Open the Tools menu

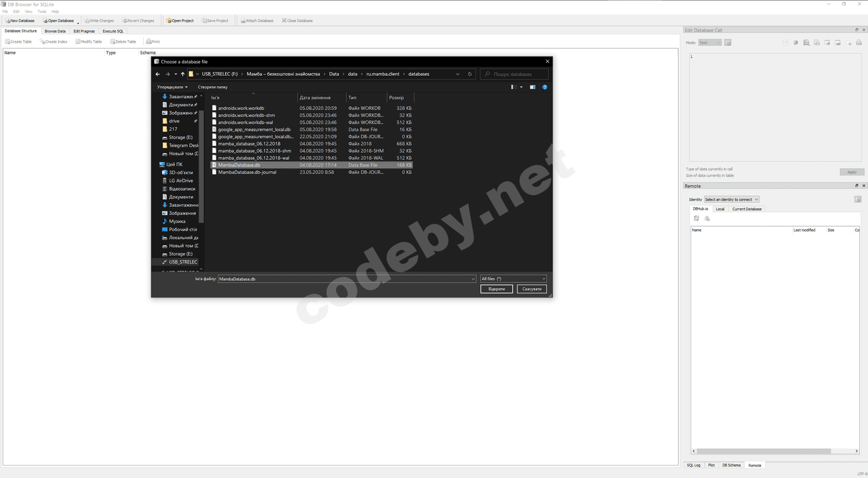coord(42,11)
